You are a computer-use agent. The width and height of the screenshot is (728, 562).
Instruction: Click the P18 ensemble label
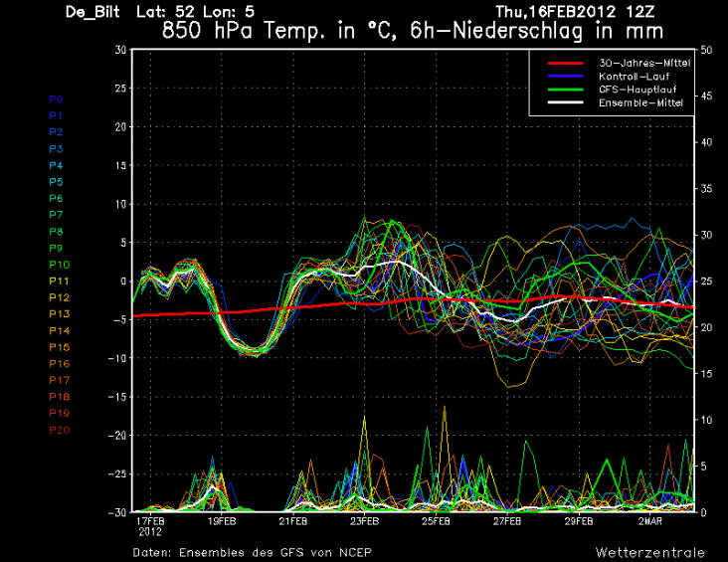click(60, 397)
